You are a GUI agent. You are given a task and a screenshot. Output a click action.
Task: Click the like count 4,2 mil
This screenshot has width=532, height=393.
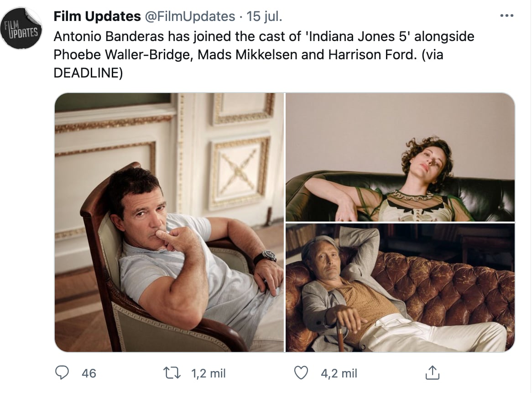pyautogui.click(x=339, y=373)
